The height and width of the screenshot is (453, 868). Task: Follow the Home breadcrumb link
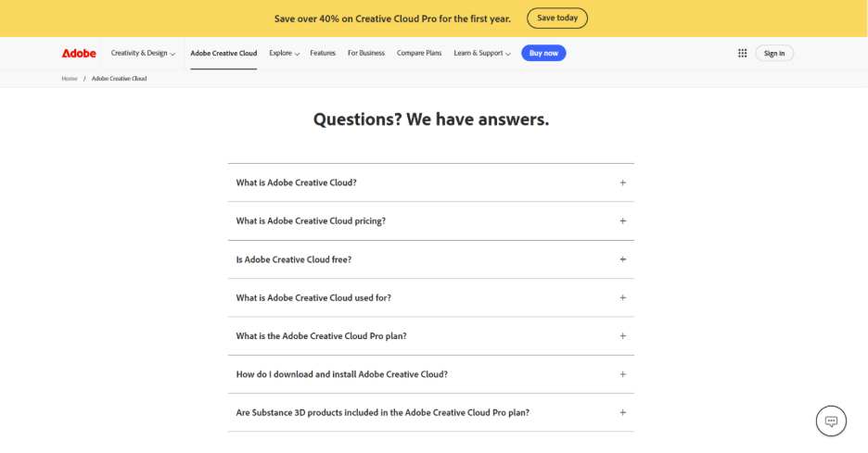(70, 79)
